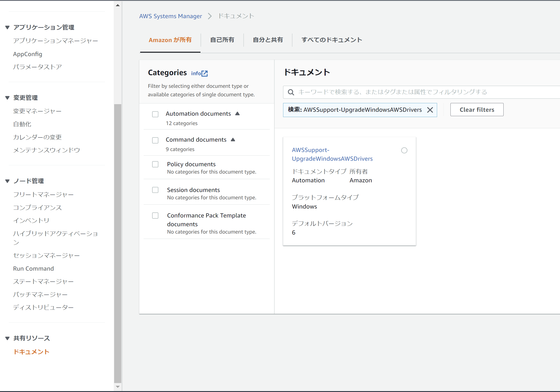Click the magnifier search icon
The height and width of the screenshot is (392, 560).
[x=291, y=92]
